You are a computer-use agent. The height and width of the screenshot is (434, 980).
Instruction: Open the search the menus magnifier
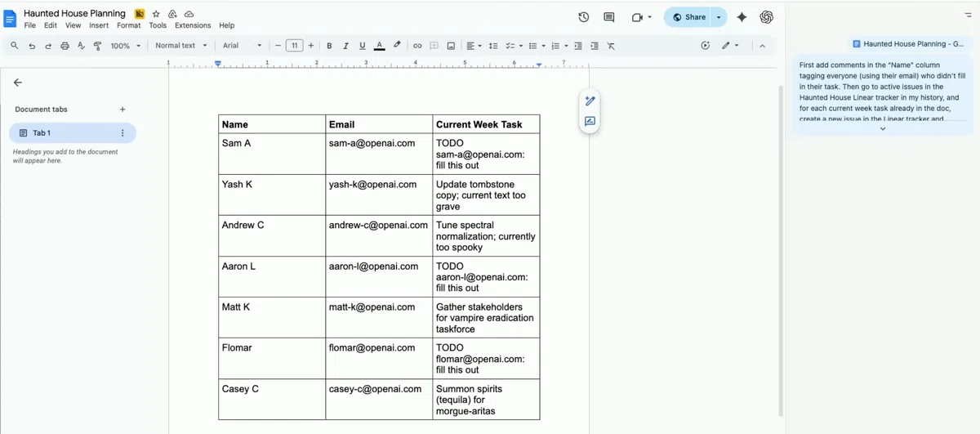tap(15, 46)
